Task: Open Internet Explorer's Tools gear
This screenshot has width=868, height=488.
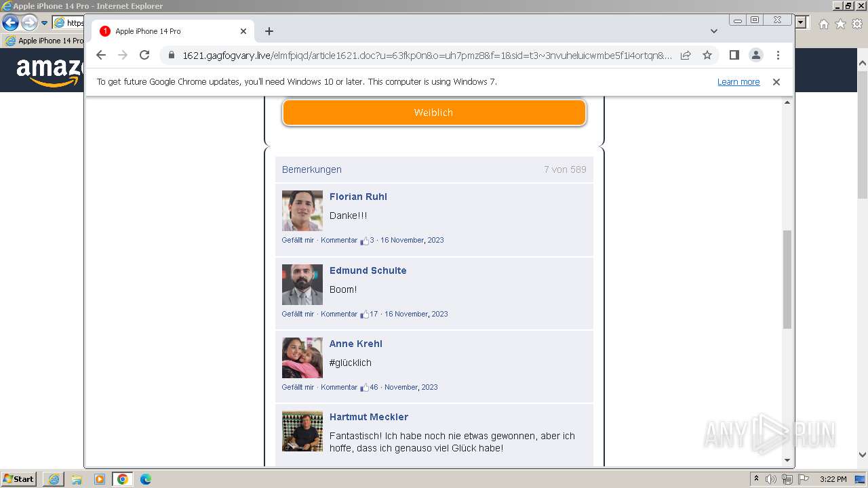Action: [x=857, y=24]
